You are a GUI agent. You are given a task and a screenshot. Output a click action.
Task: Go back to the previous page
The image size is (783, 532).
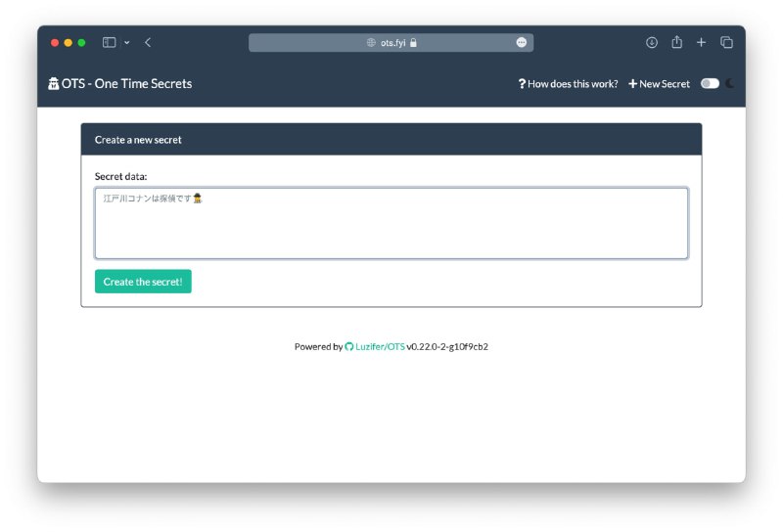[148, 43]
